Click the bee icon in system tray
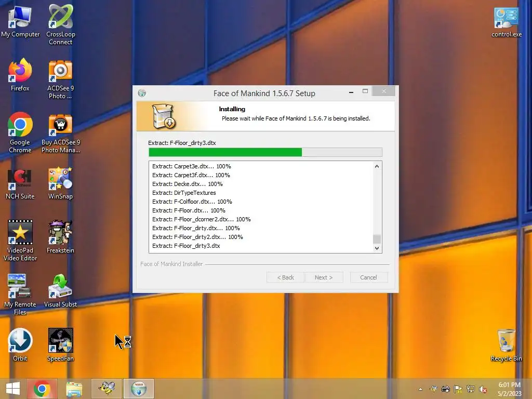The image size is (532, 399). [433, 389]
